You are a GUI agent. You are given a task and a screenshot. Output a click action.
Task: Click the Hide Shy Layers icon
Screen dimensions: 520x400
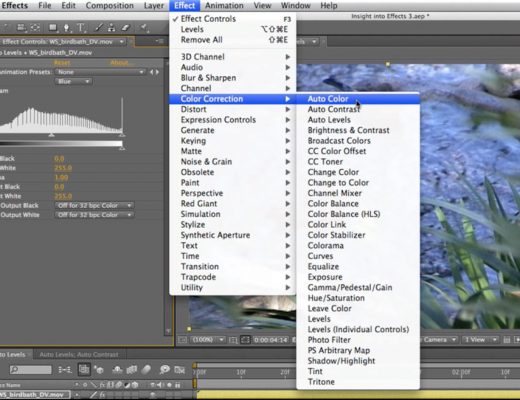(117, 369)
